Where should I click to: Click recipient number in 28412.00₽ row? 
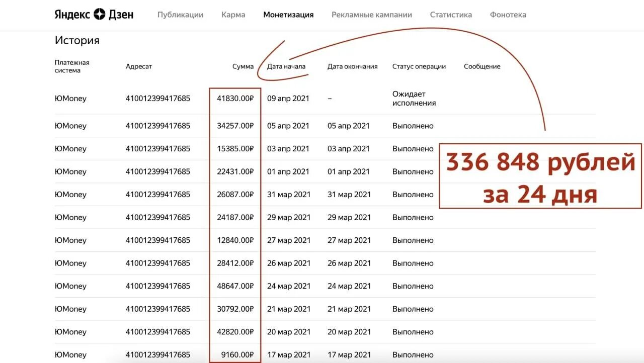click(158, 263)
